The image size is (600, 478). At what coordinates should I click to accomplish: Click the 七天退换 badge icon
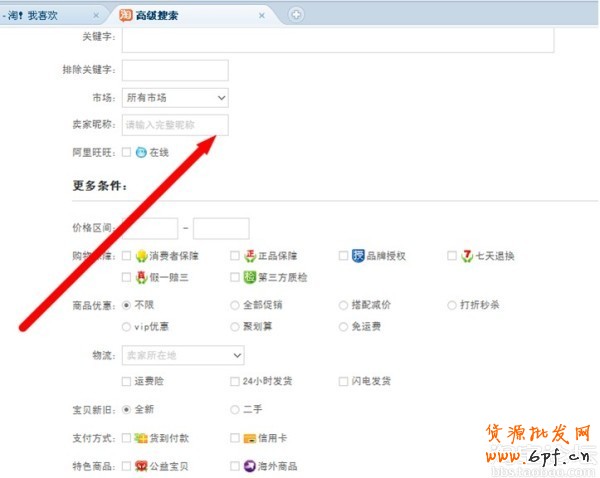click(x=467, y=256)
